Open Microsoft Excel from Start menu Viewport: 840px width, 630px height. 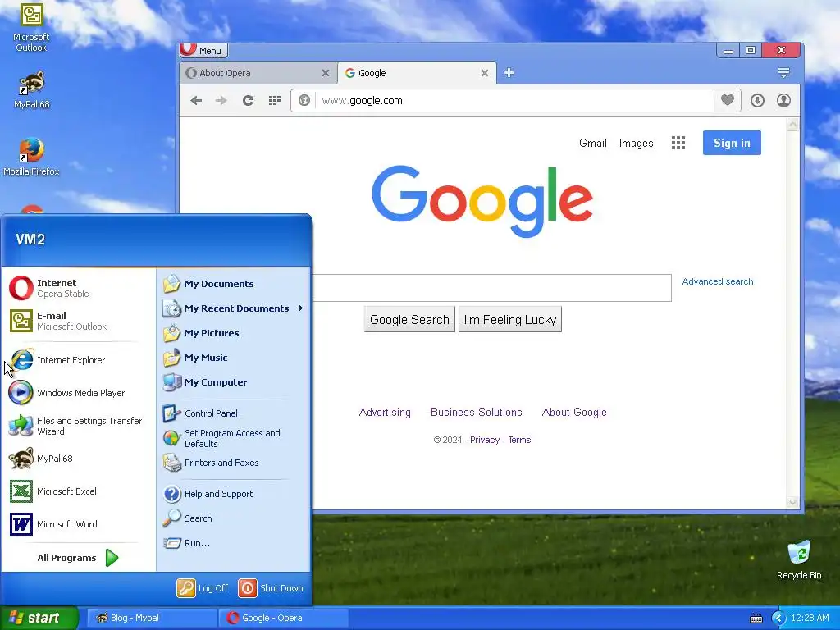78,491
